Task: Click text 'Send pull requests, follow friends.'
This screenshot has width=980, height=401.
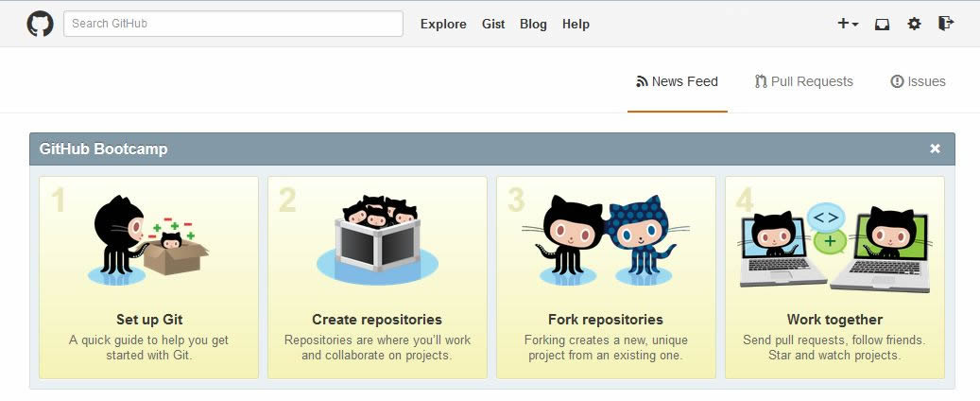Action: tap(834, 340)
